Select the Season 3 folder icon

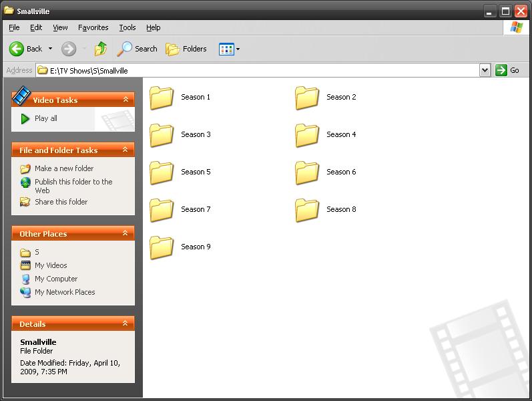(162, 135)
